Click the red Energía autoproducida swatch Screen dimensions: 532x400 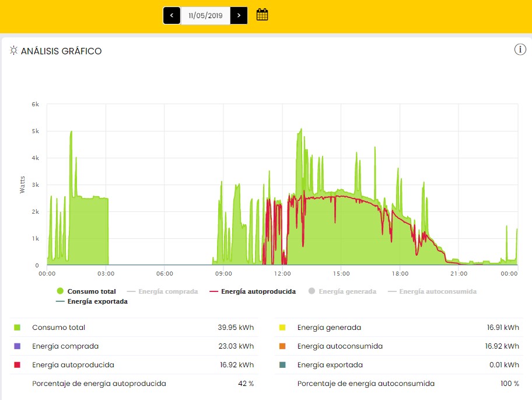click(17, 365)
